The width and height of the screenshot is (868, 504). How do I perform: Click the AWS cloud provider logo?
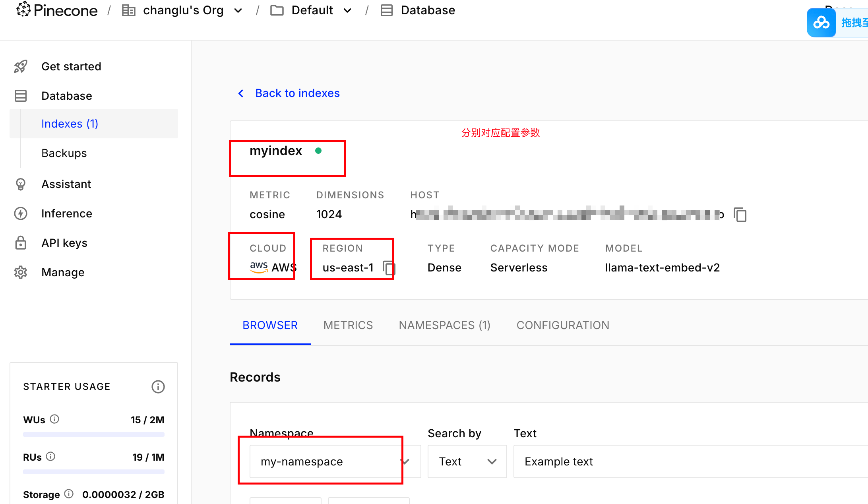click(259, 267)
